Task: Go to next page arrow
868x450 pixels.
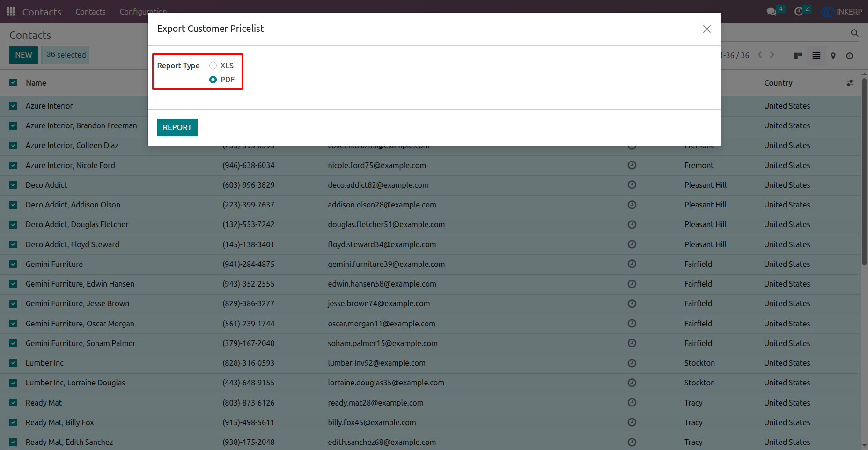Action: (x=772, y=55)
